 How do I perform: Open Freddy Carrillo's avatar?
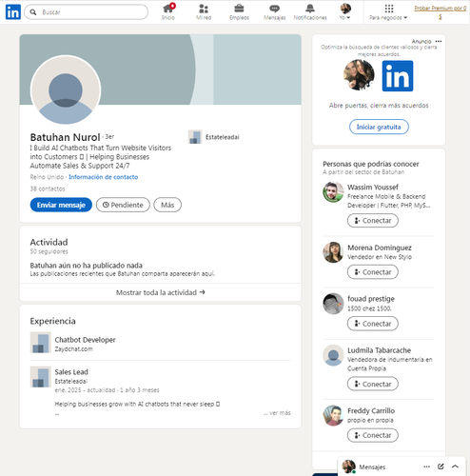333,415
